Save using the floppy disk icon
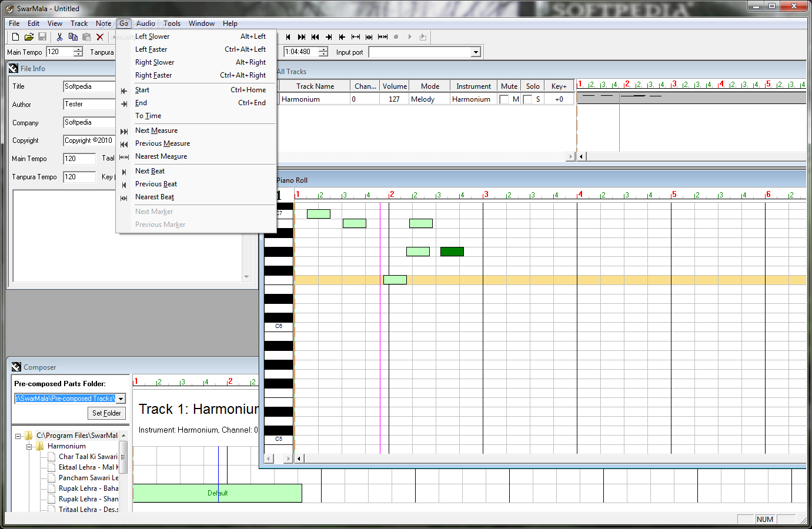Viewport: 812px width, 529px height. click(x=42, y=37)
